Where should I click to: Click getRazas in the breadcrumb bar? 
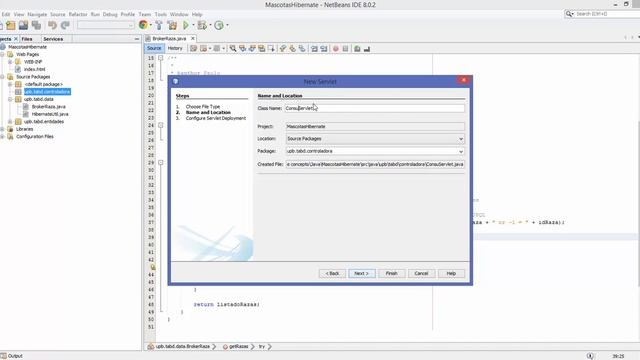pos(238,347)
